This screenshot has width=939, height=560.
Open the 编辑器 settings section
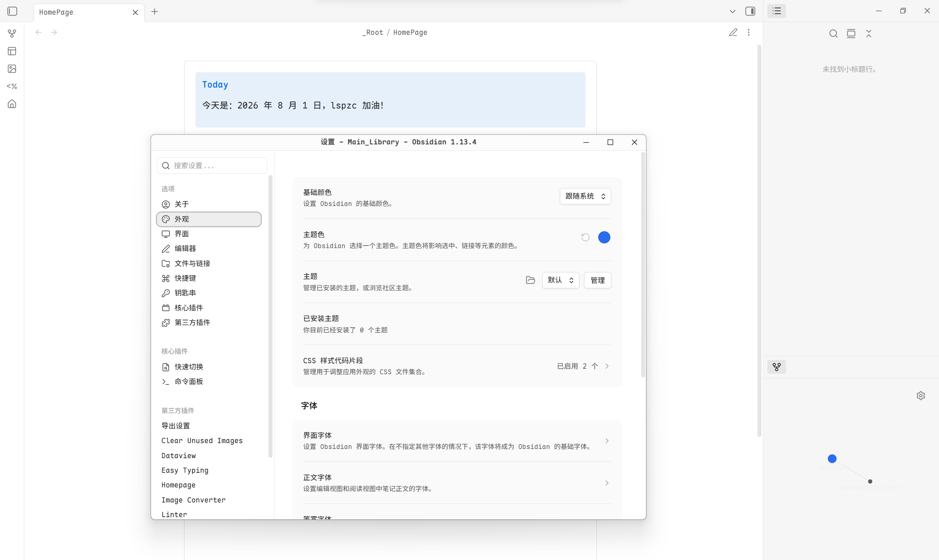coord(209,249)
